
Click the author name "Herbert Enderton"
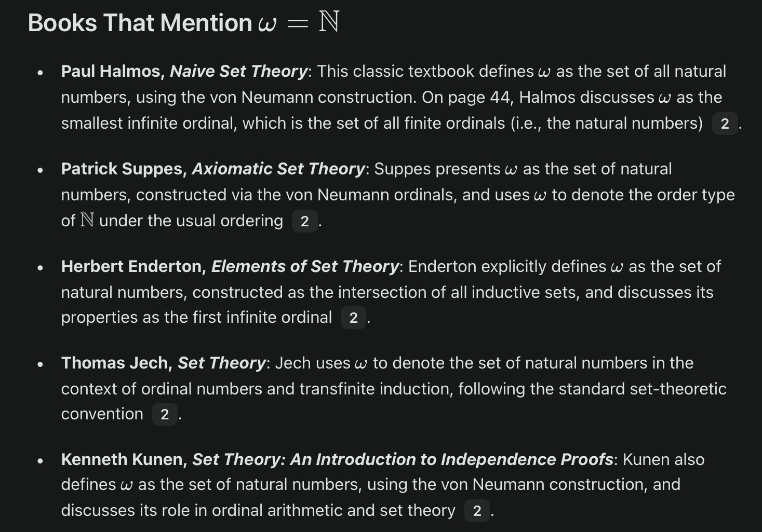tap(131, 266)
